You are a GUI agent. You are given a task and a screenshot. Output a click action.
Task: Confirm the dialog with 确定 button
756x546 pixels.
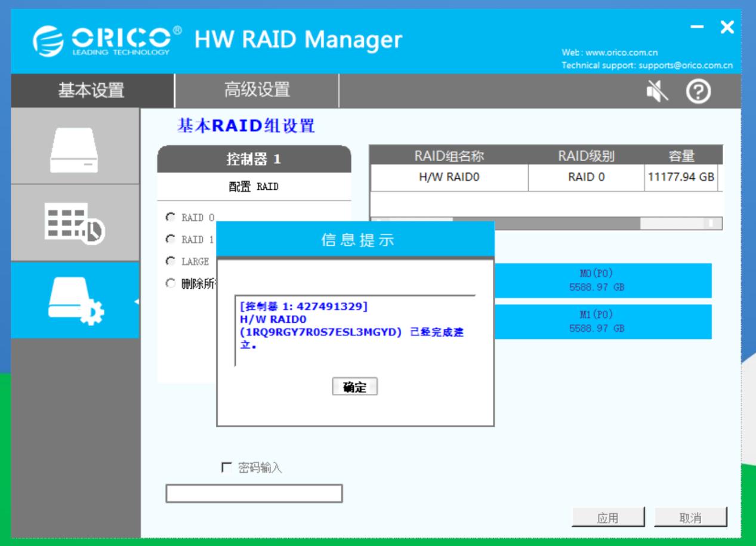[356, 387]
